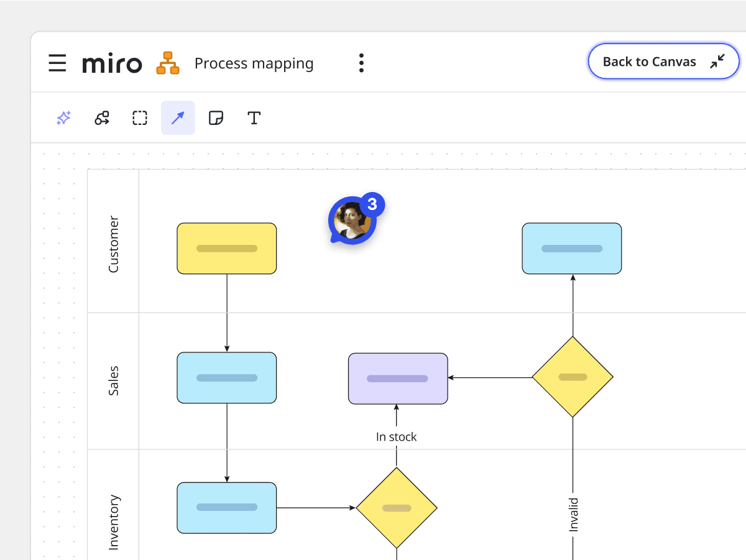Select the yellow rectangle in Customer lane
This screenshot has height=560, width=746.
(x=226, y=249)
